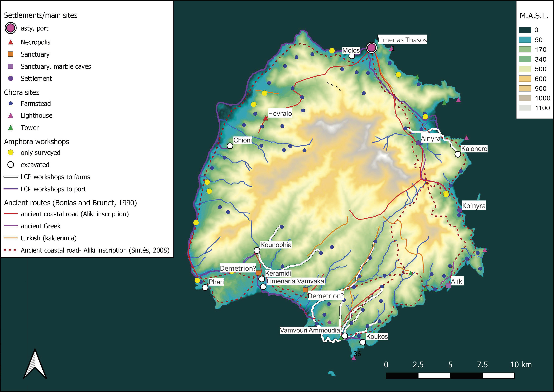Click the Koukos excavated workshop marker
Screen dimensions: 554x392
point(363,342)
